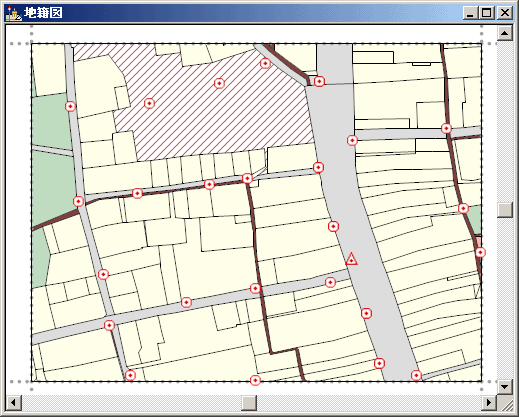Screen dimensions: 519x417
Task: Maximize the 地籍図 window
Action: tap(487, 13)
